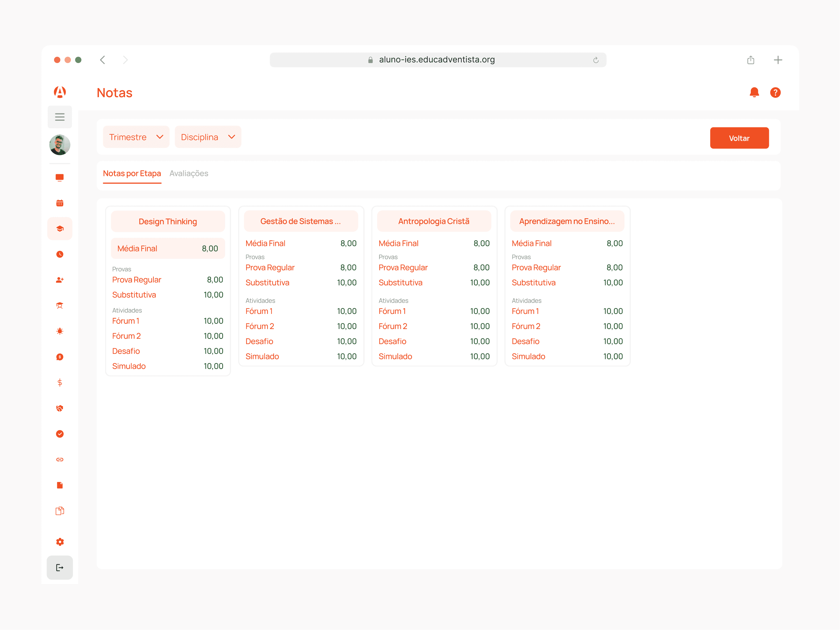Click the graduation cap grades icon
The width and height of the screenshot is (840, 630).
(60, 229)
